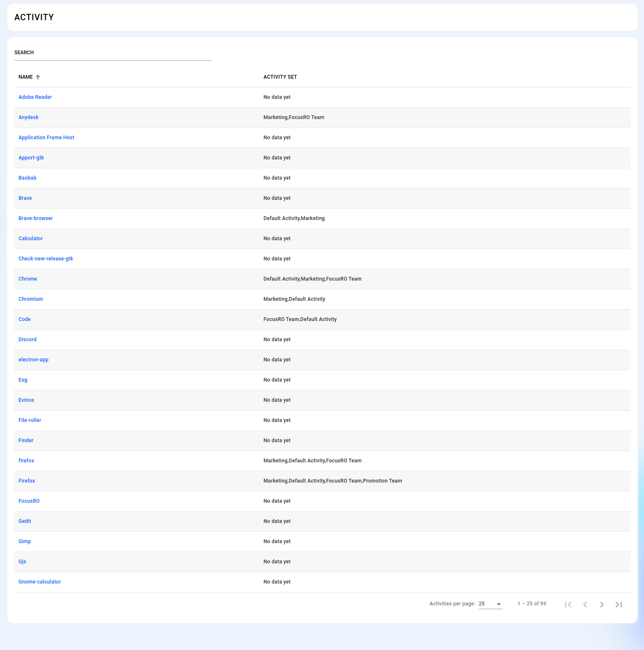
Task: Open the Finder activity link
Action: [26, 440]
